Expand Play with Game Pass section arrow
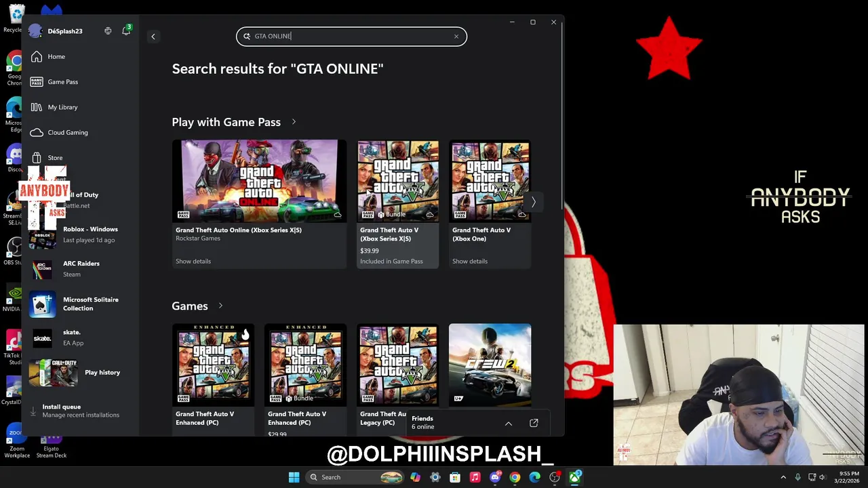This screenshot has width=868, height=488. 294,122
